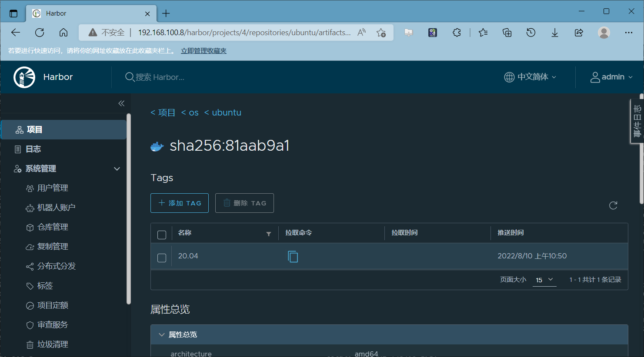Open browsing history
644x357 pixels.
pyautogui.click(x=531, y=33)
